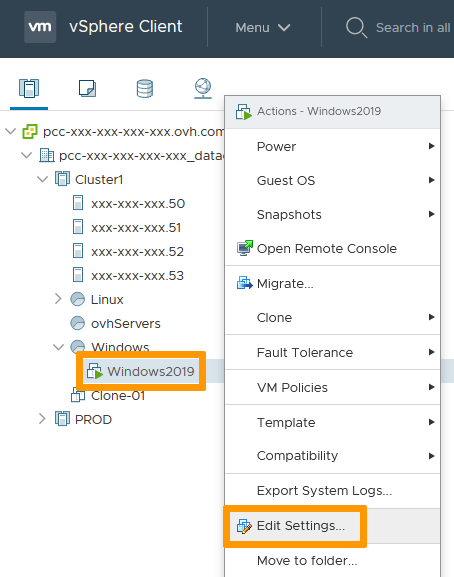This screenshot has height=577, width=454.
Task: Switch to VMs and Templates view icon
Action: click(87, 88)
